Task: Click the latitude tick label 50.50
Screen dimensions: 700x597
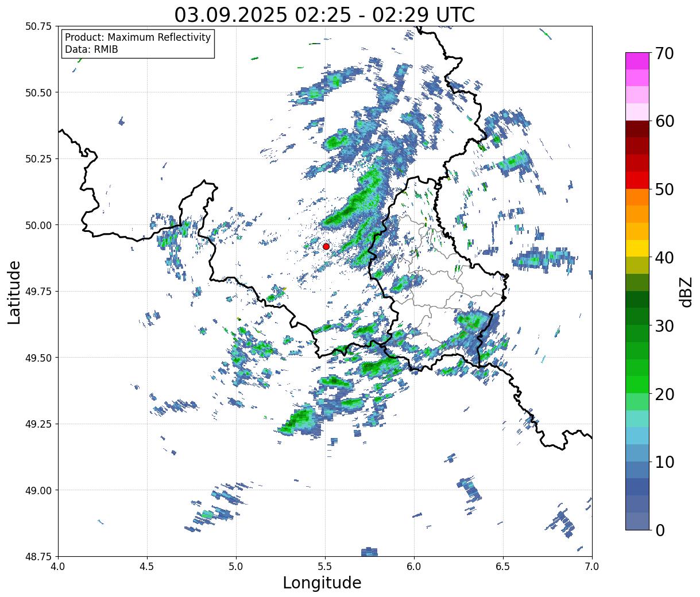Action: click(38, 92)
